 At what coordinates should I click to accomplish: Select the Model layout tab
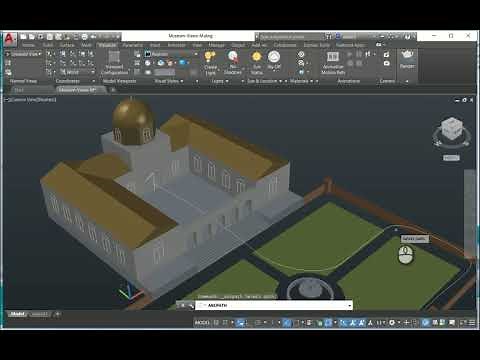18,314
